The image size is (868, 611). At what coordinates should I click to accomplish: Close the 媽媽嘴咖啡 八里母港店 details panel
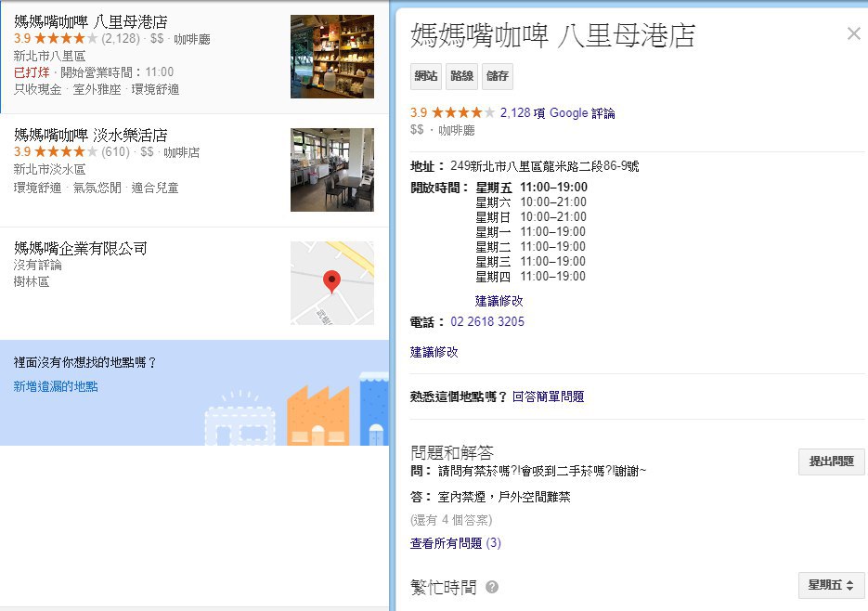tap(853, 33)
